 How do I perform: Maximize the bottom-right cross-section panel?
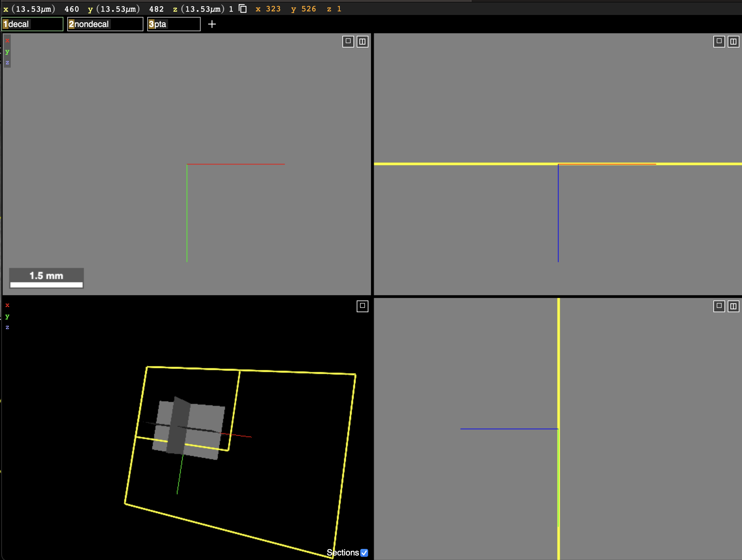point(719,306)
